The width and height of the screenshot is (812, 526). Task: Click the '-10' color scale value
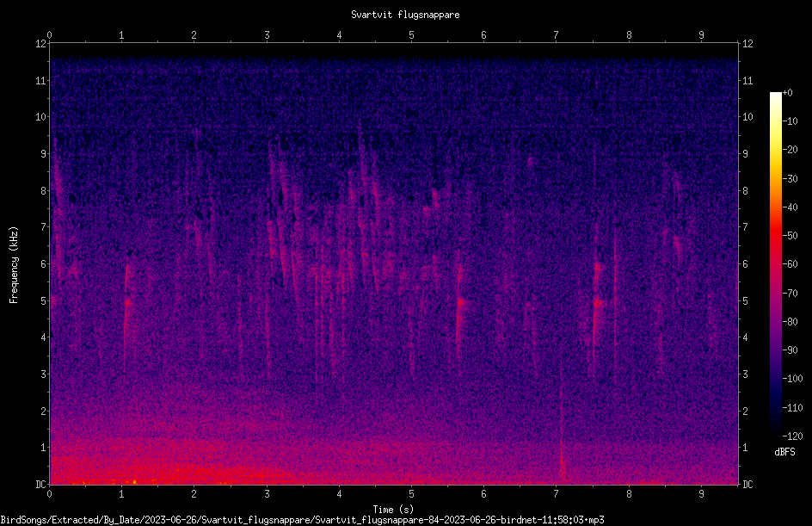[790, 121]
